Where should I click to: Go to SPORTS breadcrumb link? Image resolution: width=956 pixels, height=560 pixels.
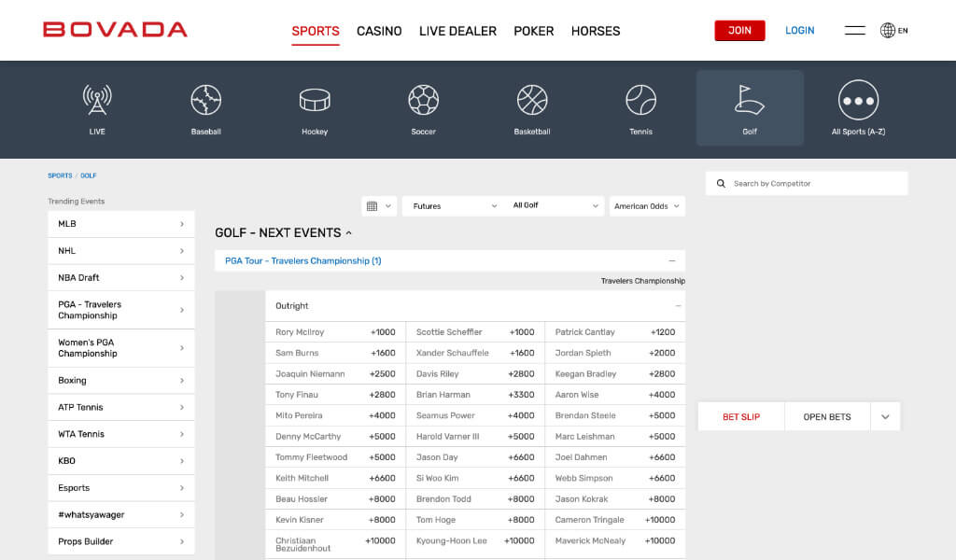tap(60, 175)
